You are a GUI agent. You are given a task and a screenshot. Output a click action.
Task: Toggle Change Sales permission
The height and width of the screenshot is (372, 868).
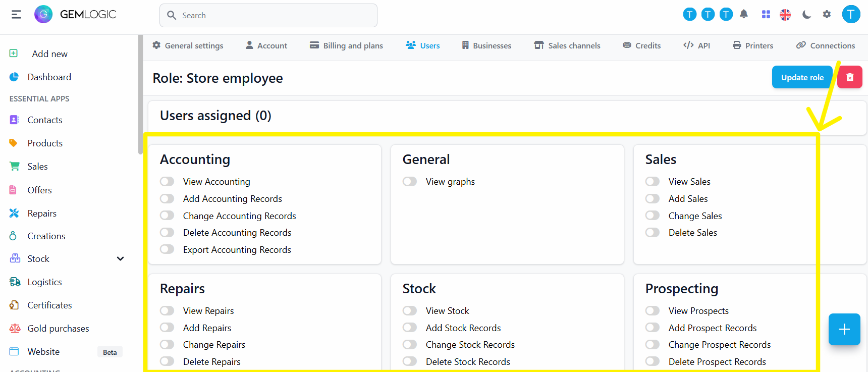click(653, 216)
